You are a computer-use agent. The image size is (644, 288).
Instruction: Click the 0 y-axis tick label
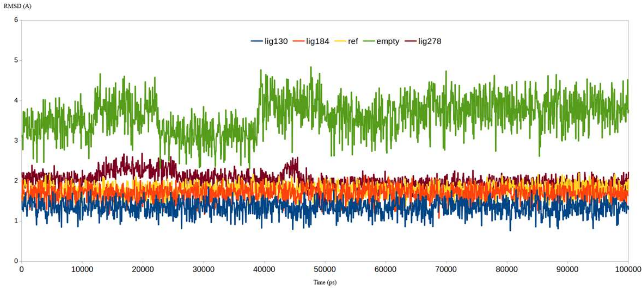click(16, 261)
